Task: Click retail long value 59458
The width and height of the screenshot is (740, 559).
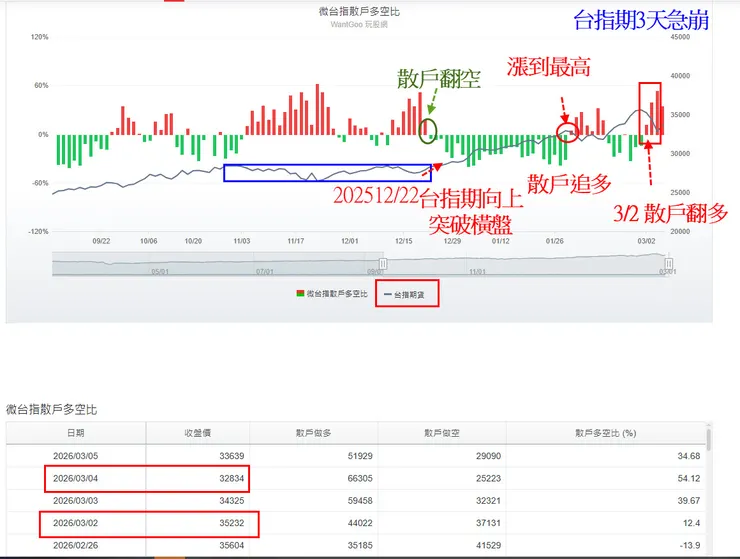Action: click(360, 500)
